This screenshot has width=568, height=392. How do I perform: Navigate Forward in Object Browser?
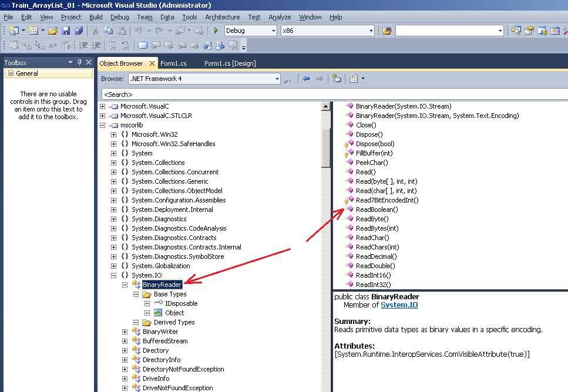click(x=319, y=79)
